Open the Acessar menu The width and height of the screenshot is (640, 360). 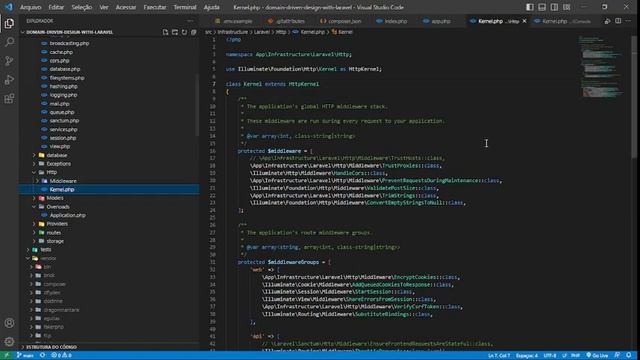coord(126,7)
